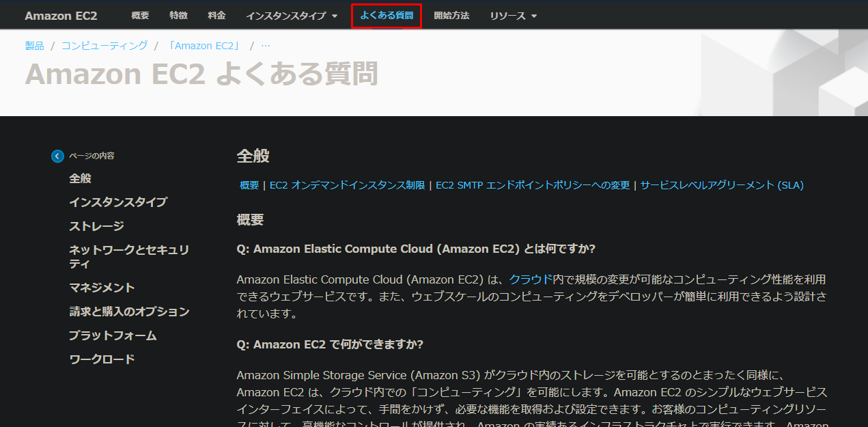Click the Amazon EC2 よくある質問 page heading

click(x=201, y=74)
